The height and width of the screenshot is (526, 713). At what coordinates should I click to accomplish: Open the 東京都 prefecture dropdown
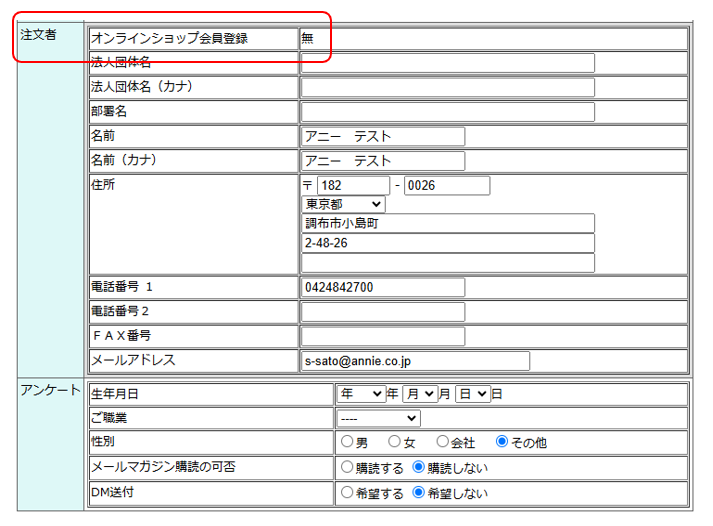pyautogui.click(x=342, y=204)
